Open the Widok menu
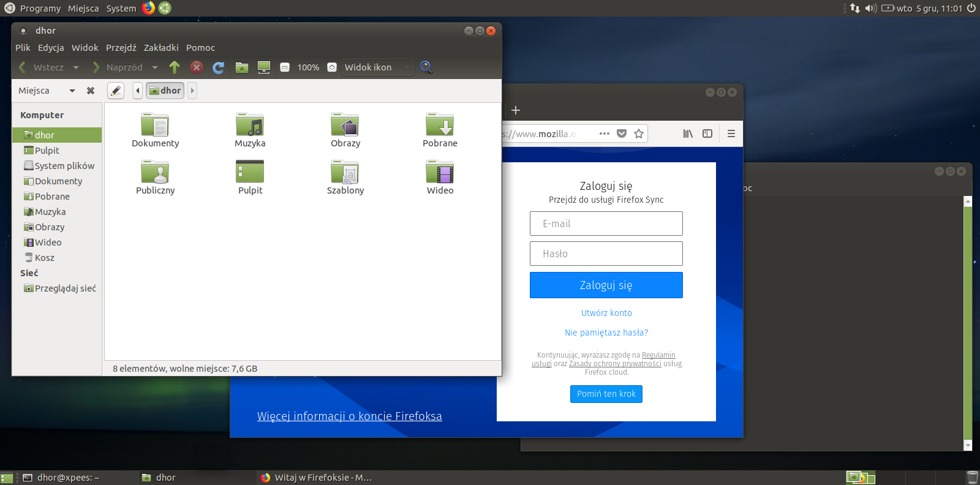980x485 pixels. (x=85, y=48)
